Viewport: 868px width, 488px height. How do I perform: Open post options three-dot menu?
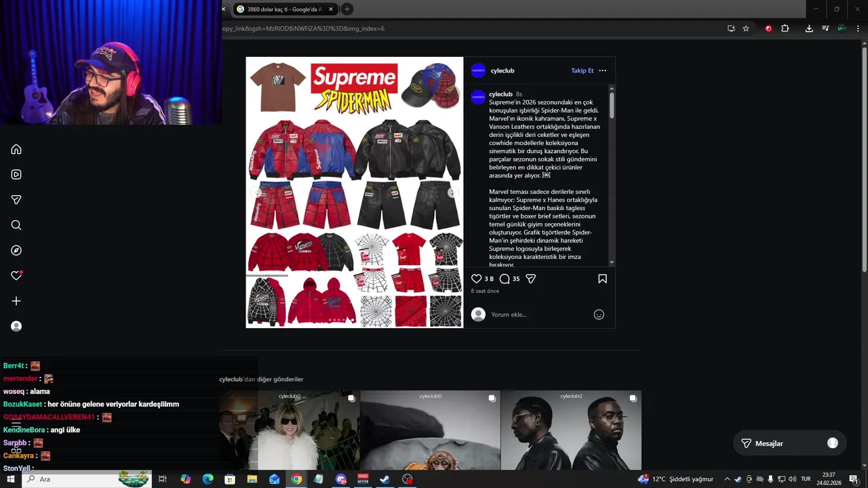coord(602,70)
